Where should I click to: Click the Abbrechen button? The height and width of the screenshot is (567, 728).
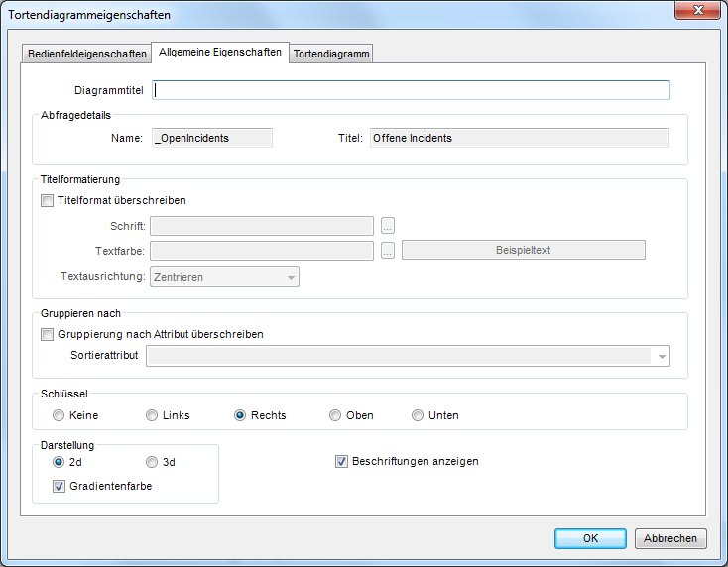(x=670, y=538)
